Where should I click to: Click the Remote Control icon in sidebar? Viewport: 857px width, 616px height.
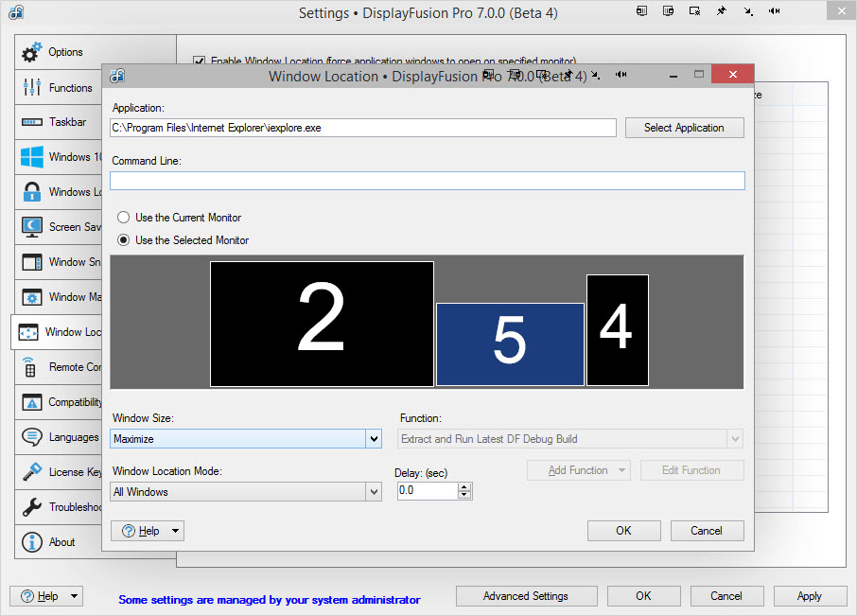[x=32, y=367]
